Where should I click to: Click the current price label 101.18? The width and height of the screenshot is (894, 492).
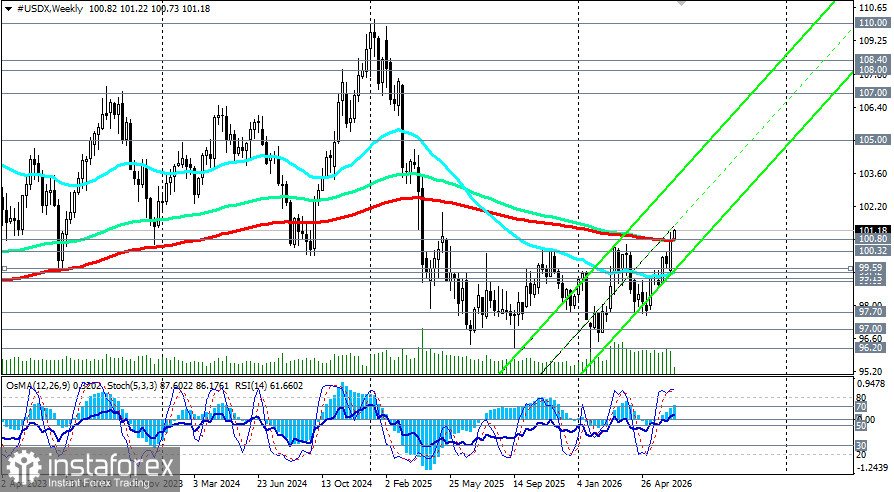point(873,230)
